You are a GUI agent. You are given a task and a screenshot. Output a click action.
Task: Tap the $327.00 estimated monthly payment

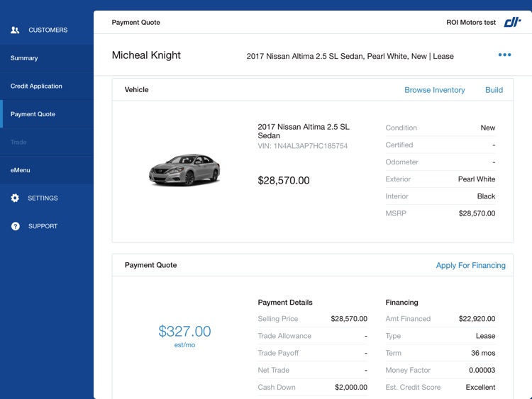tap(184, 332)
